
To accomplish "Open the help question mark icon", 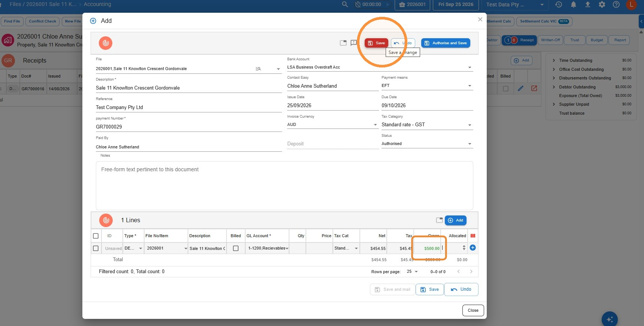I will tap(616, 4).
